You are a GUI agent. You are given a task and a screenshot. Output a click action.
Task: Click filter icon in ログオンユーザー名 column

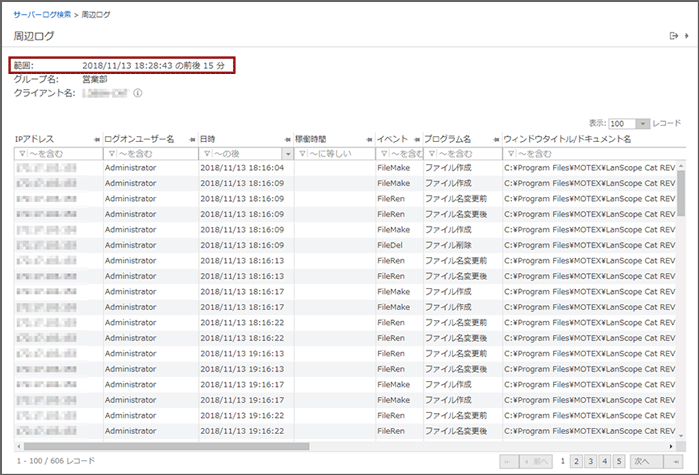[111, 154]
